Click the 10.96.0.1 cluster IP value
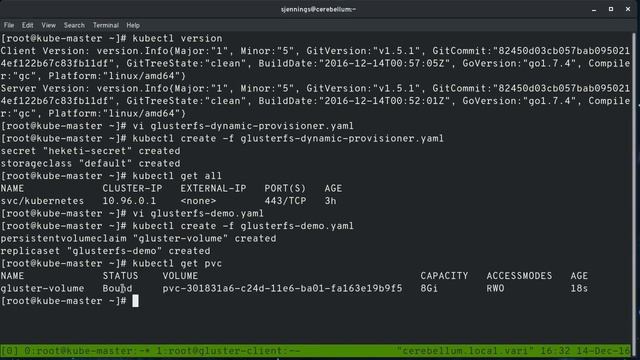This screenshot has width=640, height=360. 129,201
